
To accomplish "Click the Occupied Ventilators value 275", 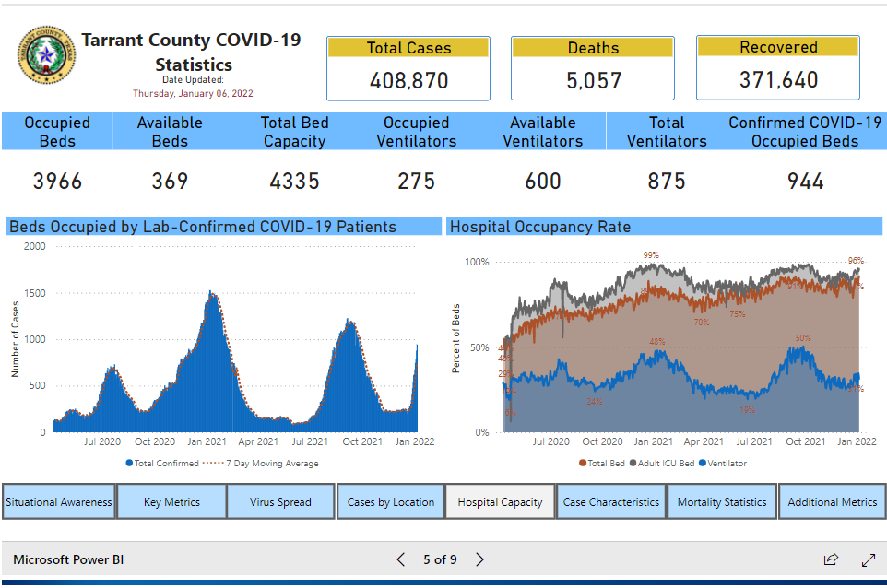I will click(417, 182).
